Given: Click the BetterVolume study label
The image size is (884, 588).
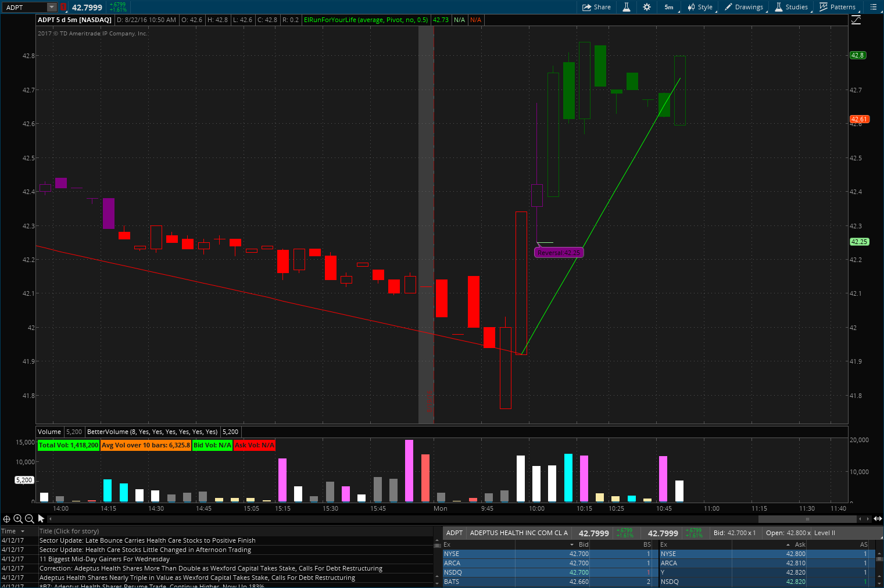Looking at the screenshot, I should pyautogui.click(x=152, y=432).
